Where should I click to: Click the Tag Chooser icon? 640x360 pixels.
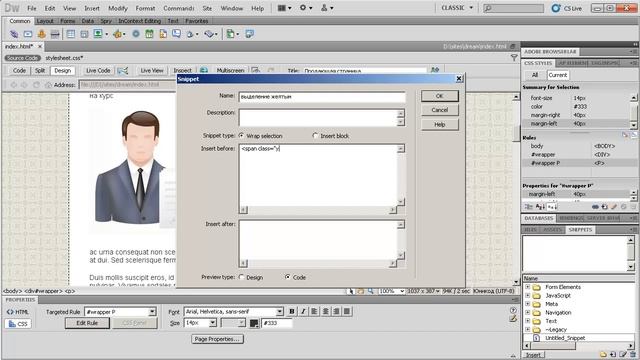coord(249,34)
